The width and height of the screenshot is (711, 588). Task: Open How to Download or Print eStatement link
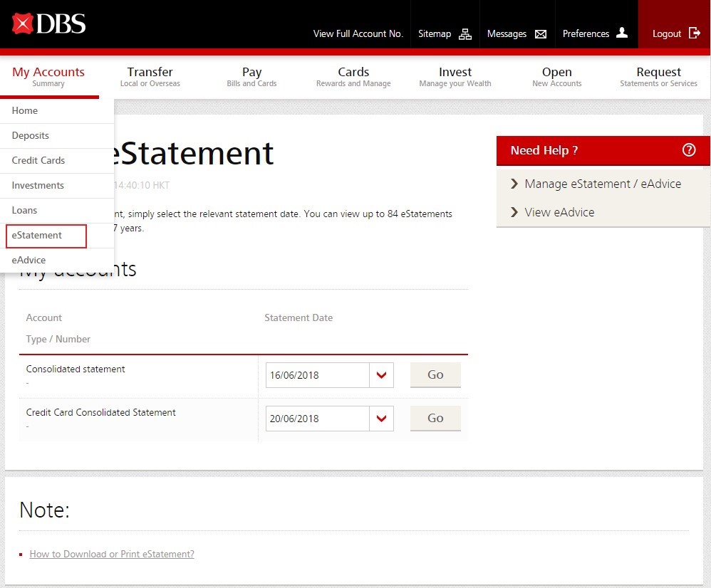pos(112,554)
